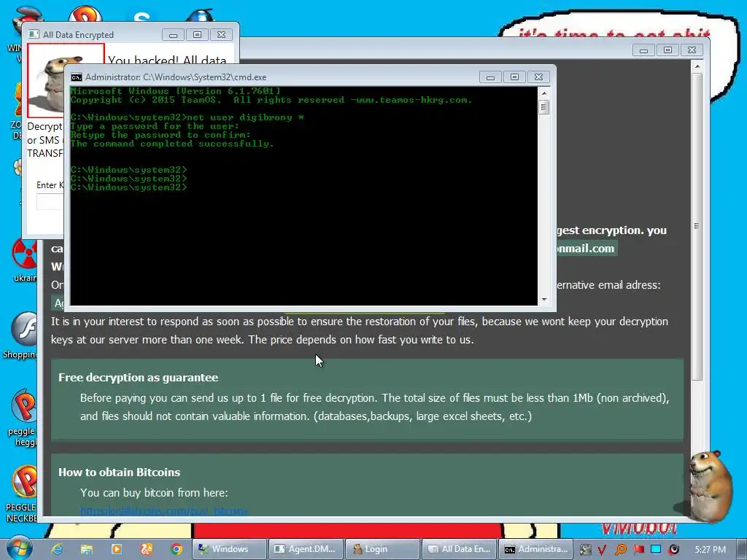747x560 pixels.
Task: Launch Internet Explorer from the taskbar
Action: pyautogui.click(x=57, y=549)
